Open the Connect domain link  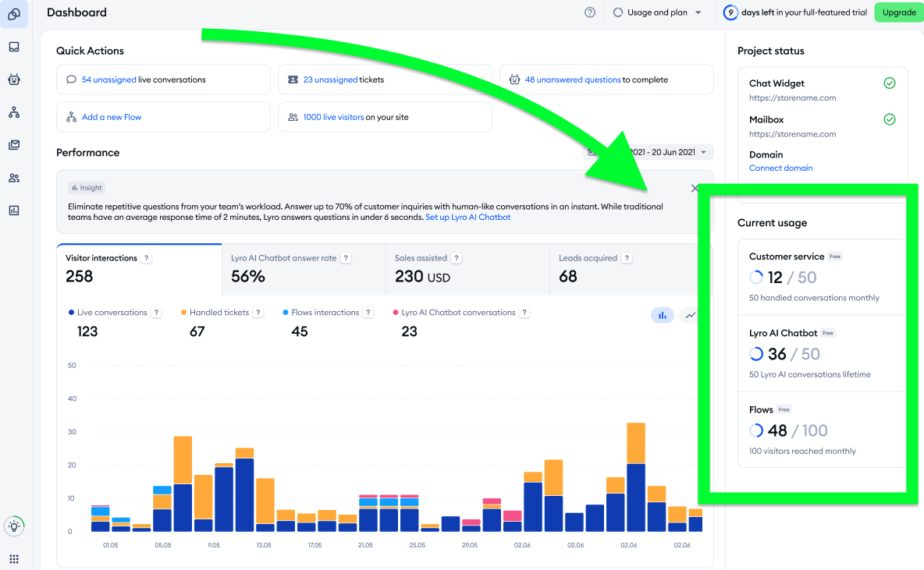click(781, 168)
